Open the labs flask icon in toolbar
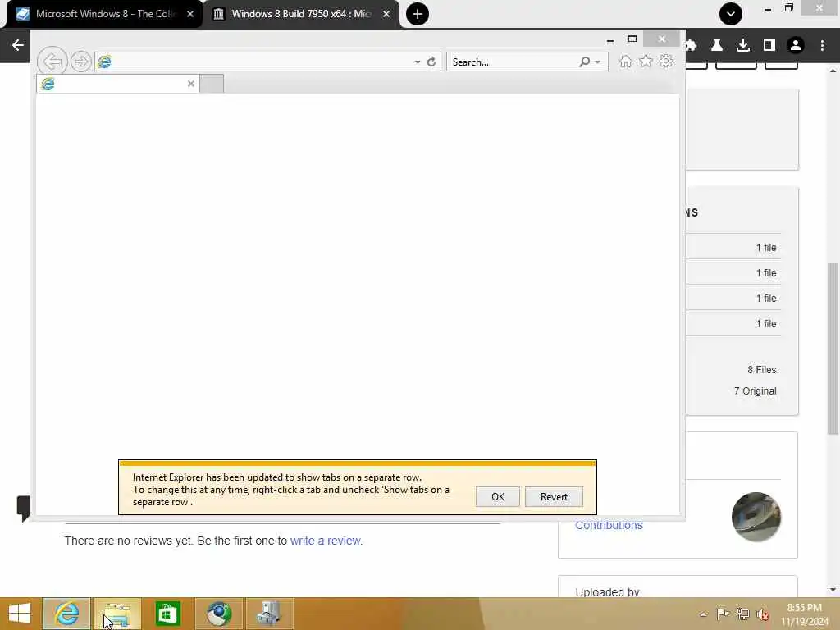 point(717,45)
